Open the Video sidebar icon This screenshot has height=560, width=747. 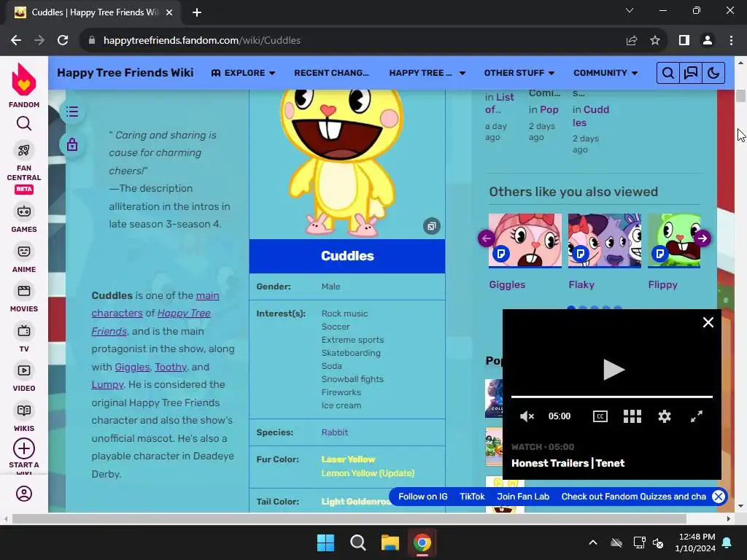click(x=24, y=370)
